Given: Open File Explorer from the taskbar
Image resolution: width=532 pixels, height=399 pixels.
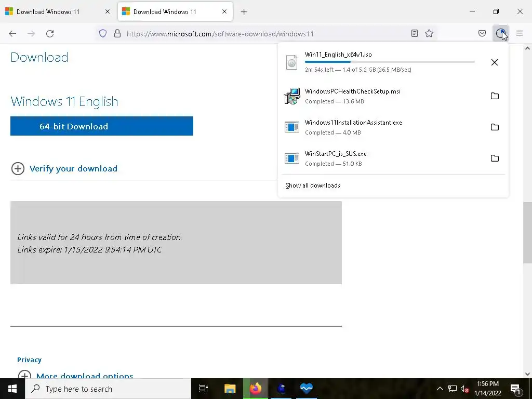Looking at the screenshot, I should click(230, 389).
